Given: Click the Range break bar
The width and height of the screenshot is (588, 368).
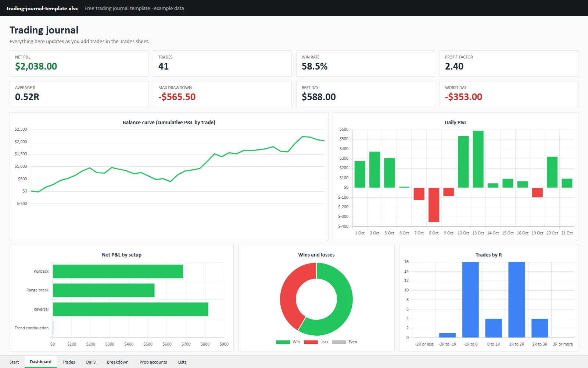Looking at the screenshot, I should pos(104,290).
